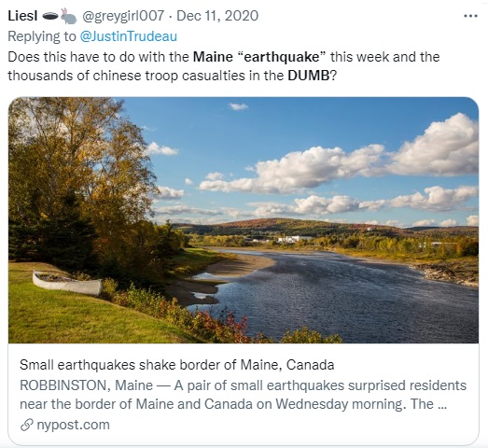Image resolution: width=488 pixels, height=448 pixels.
Task: Open the Dec 11, 2020 timestamp link
Action: pyautogui.click(x=217, y=16)
